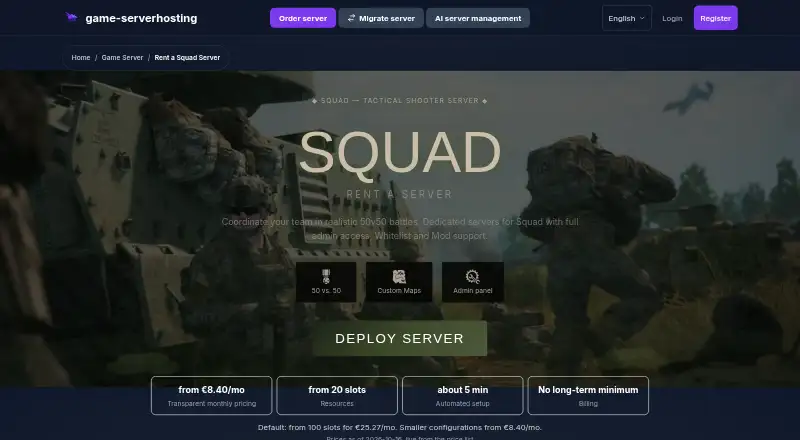This screenshot has width=800, height=440.
Task: Click the DEPLOY SERVER button
Action: (x=399, y=338)
